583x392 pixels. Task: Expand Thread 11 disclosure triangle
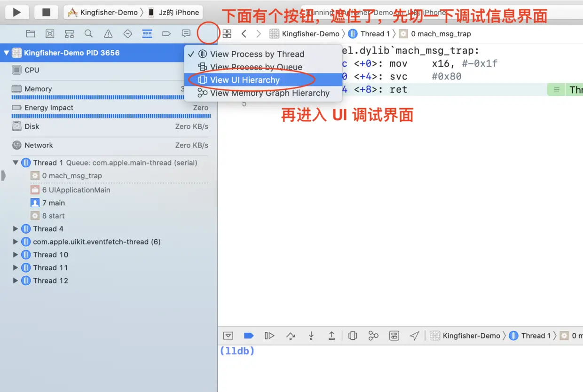[16, 267]
